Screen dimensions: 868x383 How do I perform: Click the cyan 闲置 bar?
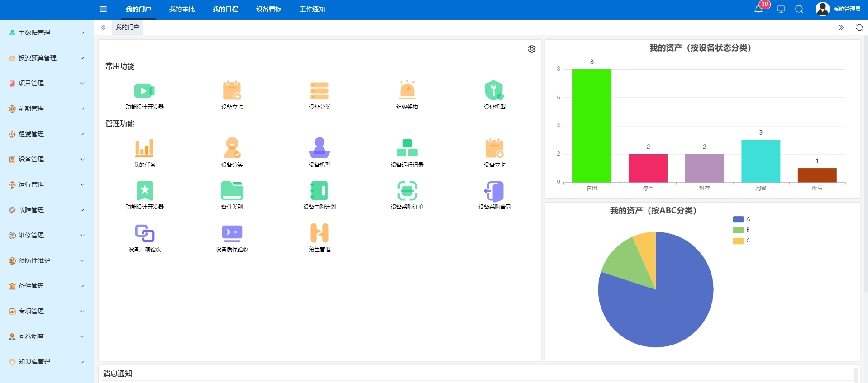point(761,161)
